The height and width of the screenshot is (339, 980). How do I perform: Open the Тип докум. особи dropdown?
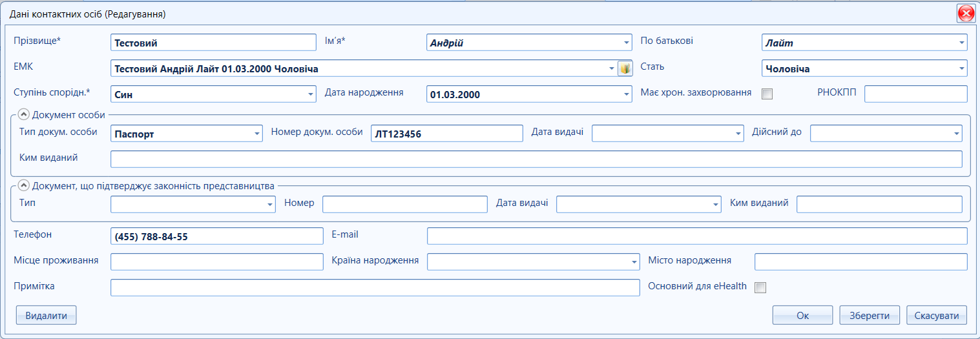[x=257, y=134]
